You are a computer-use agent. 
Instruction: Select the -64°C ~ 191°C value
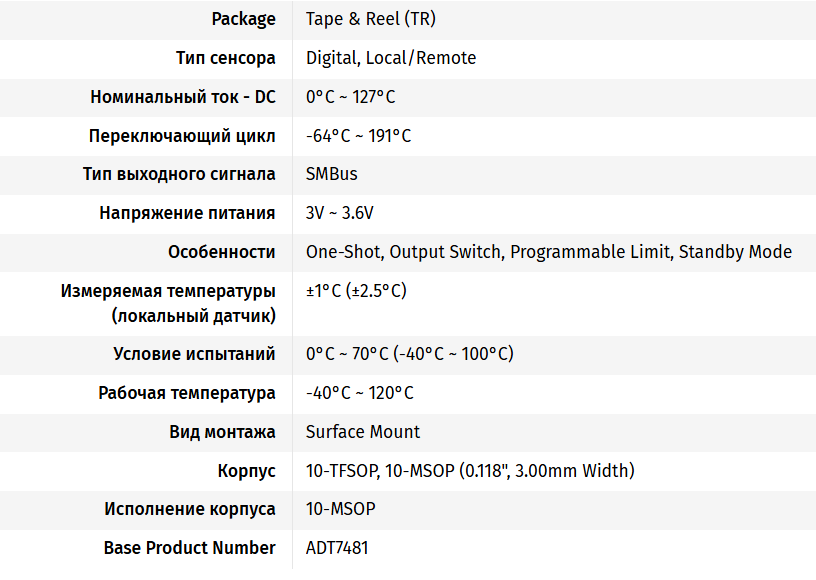tap(358, 136)
